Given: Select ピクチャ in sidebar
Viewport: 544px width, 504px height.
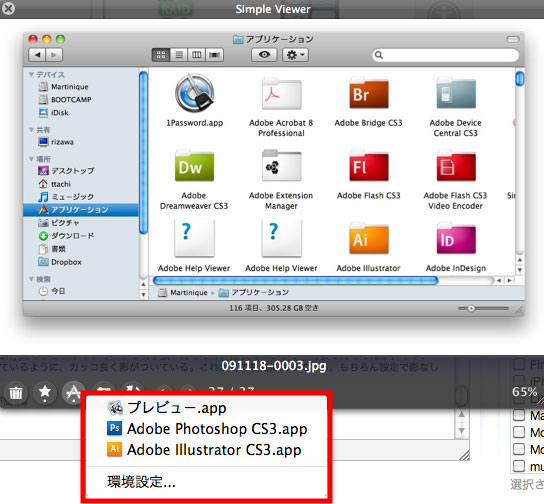Looking at the screenshot, I should 81,223.
